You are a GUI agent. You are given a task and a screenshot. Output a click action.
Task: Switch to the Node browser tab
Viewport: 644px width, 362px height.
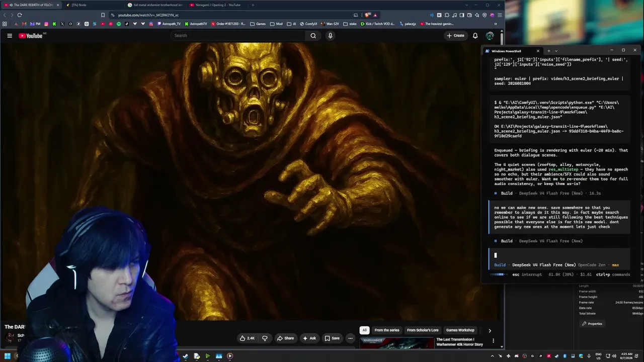point(94,5)
